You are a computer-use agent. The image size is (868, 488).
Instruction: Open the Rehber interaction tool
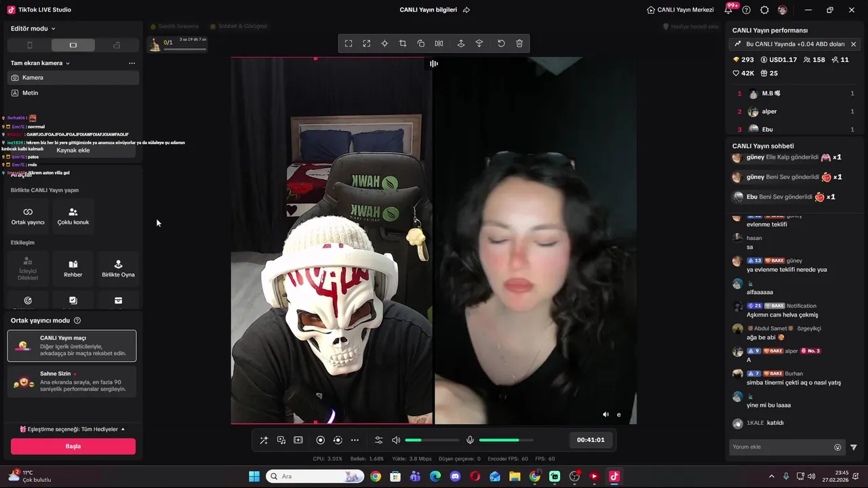point(73,268)
